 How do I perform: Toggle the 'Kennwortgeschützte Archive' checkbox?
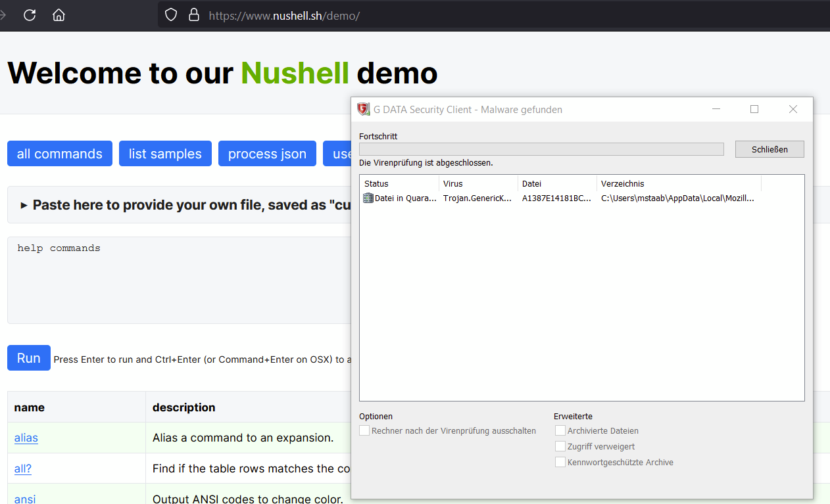click(x=560, y=463)
